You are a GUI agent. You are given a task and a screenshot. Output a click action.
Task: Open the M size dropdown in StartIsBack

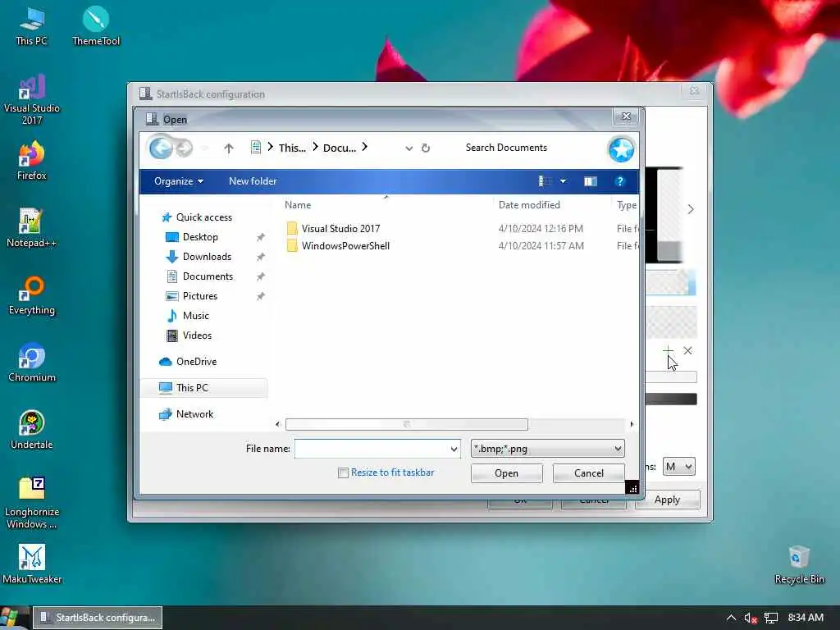(678, 467)
